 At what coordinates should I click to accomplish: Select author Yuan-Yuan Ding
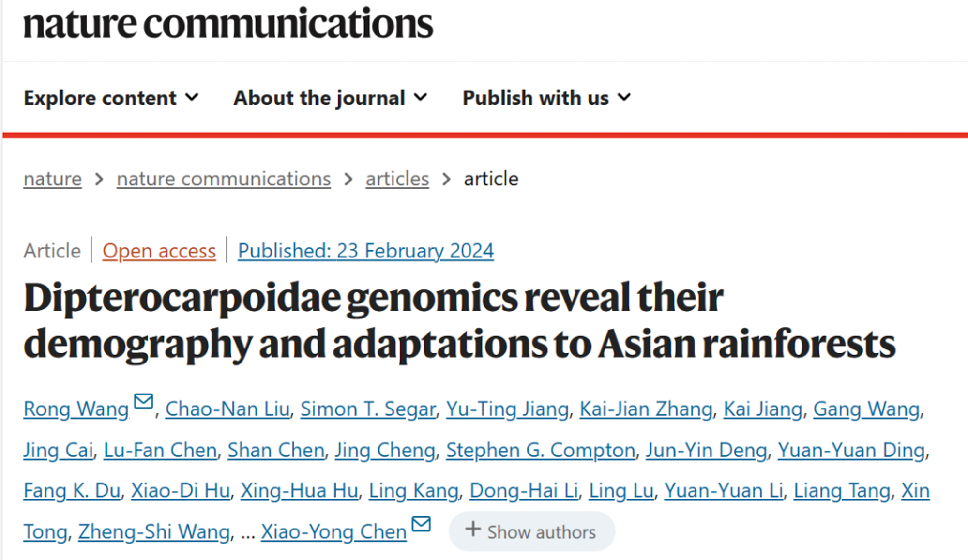[x=851, y=451]
